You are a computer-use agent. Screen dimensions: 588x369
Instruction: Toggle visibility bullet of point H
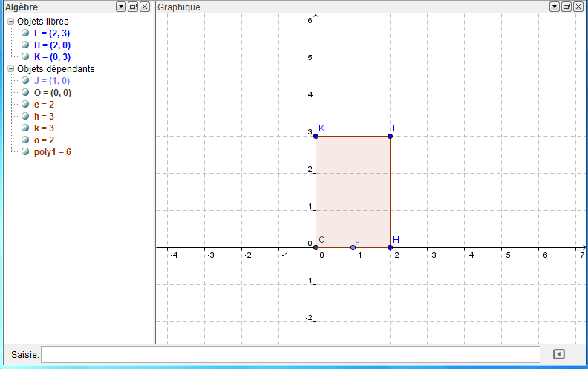26,45
